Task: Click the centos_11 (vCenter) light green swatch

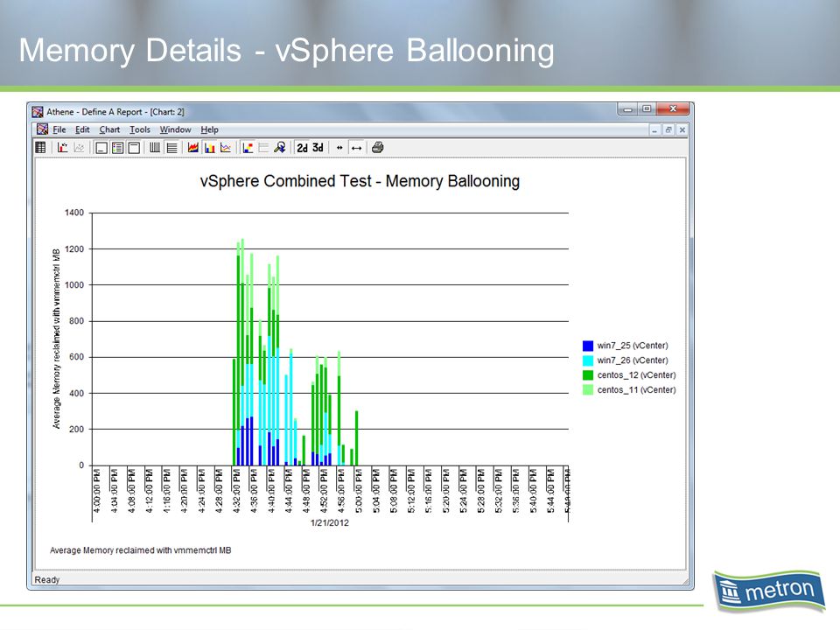Action: (x=588, y=390)
